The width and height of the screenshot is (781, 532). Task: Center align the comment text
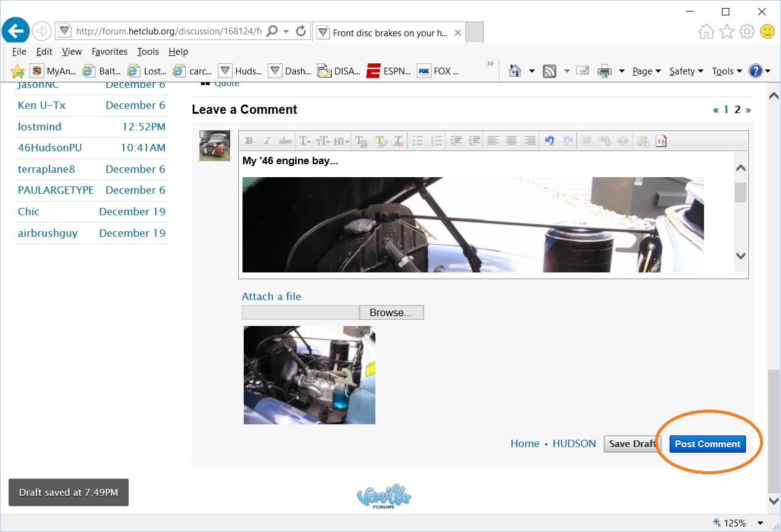(511, 141)
